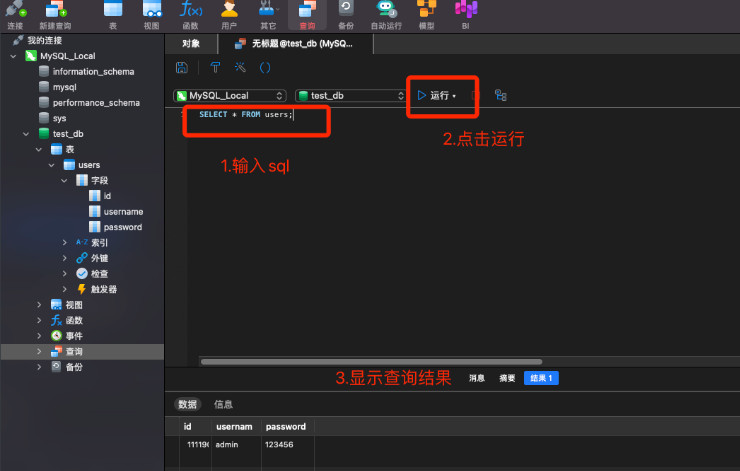Click the Explain icon next to Run
The width and height of the screenshot is (740, 471).
pos(501,95)
